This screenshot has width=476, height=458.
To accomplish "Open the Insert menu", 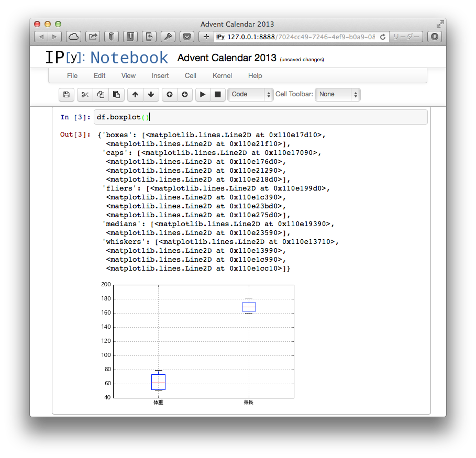I will pyautogui.click(x=160, y=75).
